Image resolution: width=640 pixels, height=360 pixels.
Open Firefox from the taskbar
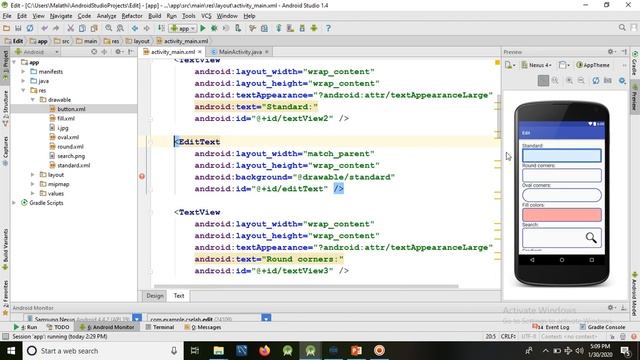pos(264,351)
